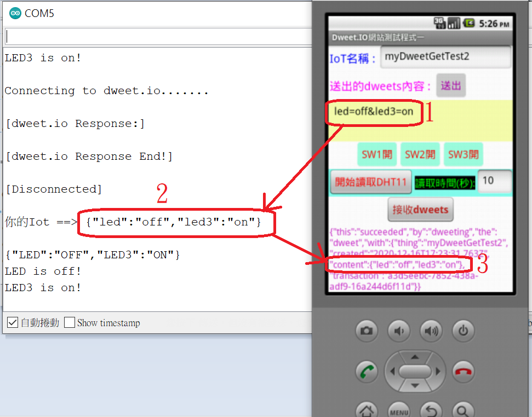Click the serial monitor send input field
Image resolution: width=532 pixels, height=417 pixels.
click(159, 36)
